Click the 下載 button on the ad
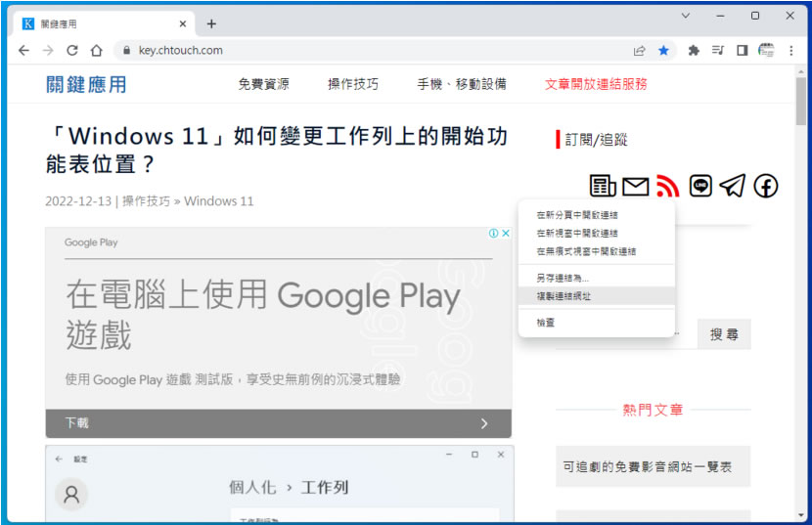Screen dimensions: 812x525 278,423
